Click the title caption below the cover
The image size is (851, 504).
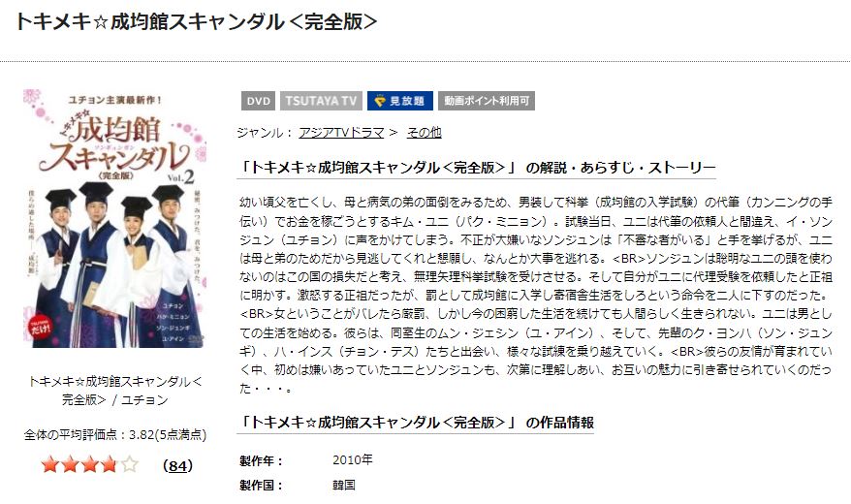114,391
